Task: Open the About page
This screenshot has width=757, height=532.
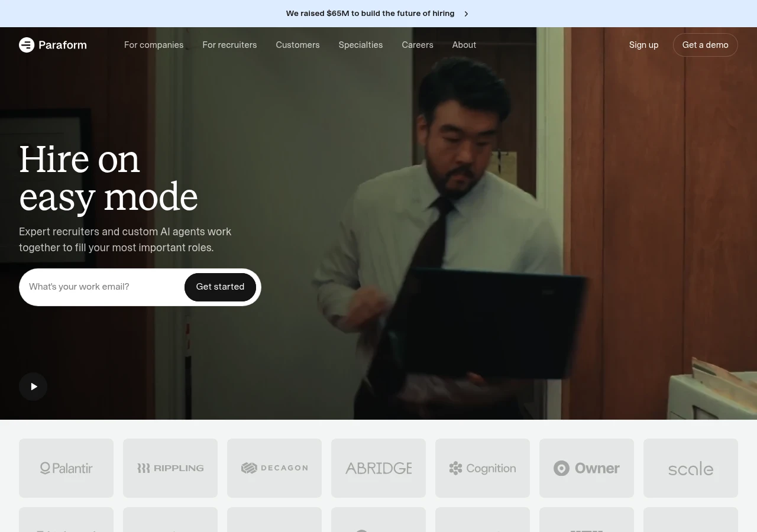Action: (x=464, y=45)
